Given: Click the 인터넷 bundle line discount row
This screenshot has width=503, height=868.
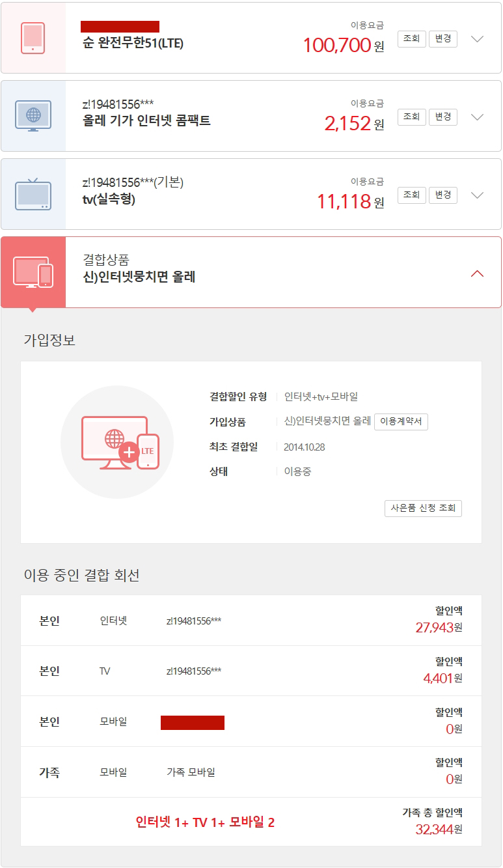Looking at the screenshot, I should 251,621.
